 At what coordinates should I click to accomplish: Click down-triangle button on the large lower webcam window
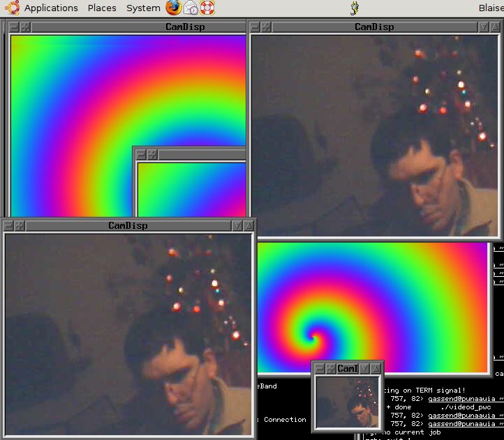click(x=237, y=226)
